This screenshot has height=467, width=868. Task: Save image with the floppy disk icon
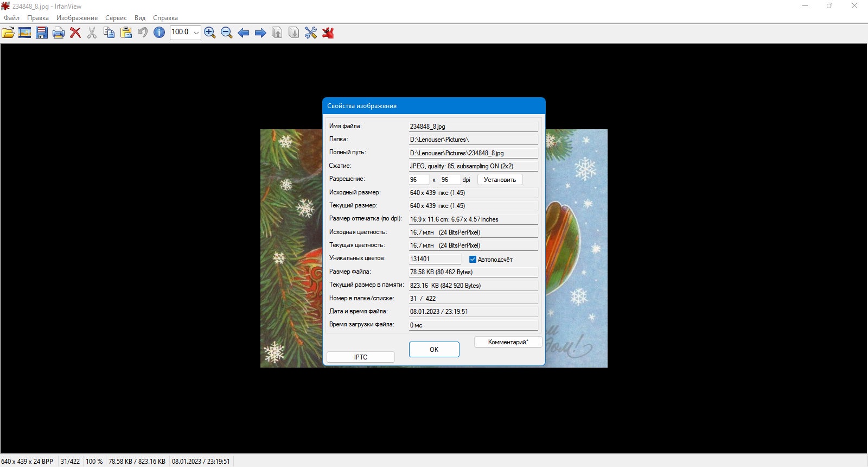click(42, 33)
